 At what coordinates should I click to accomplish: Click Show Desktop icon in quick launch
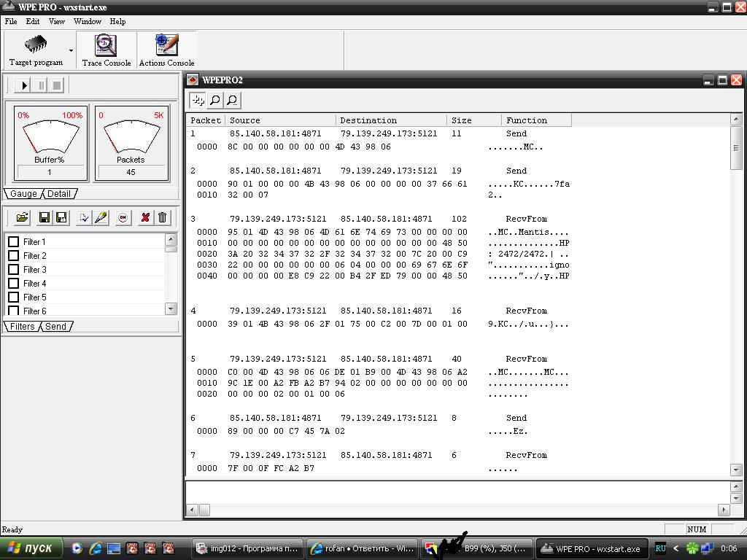[x=113, y=548]
